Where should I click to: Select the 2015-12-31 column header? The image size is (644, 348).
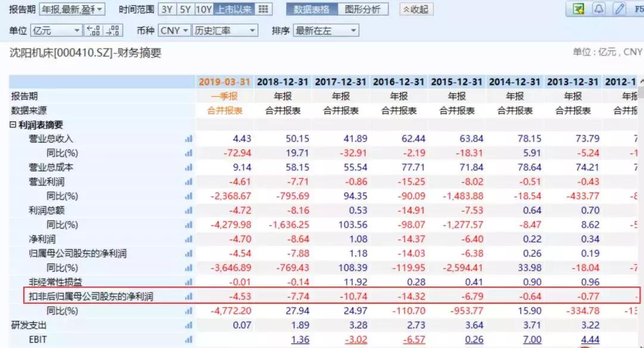457,82
